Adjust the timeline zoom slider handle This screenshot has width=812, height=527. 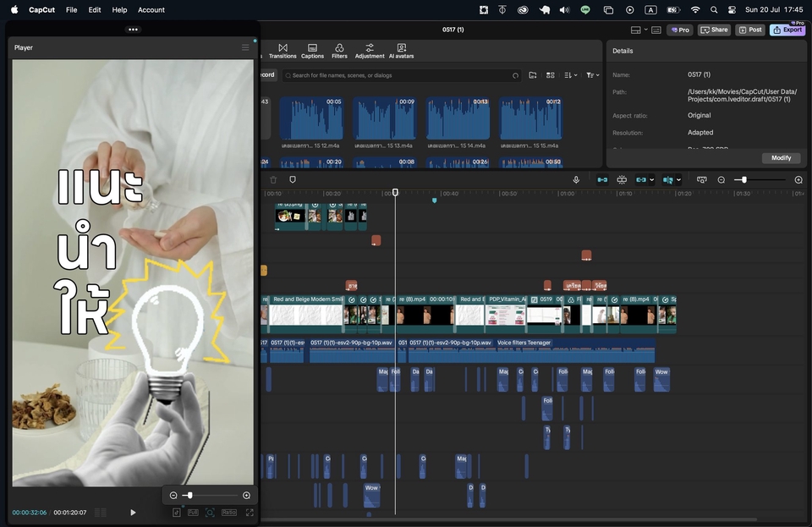coord(743,179)
